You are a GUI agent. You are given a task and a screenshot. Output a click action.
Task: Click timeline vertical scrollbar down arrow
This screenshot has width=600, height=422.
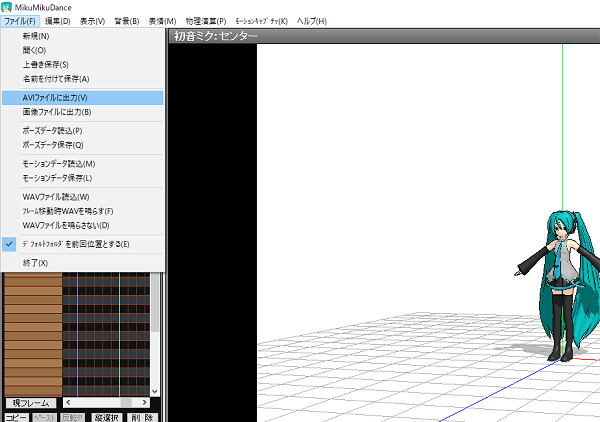pyautogui.click(x=155, y=391)
